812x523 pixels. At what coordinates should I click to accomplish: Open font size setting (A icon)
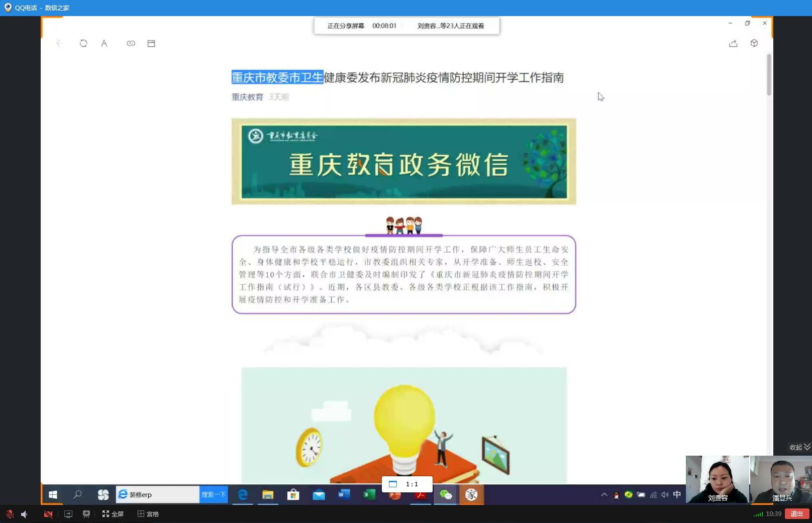pos(104,44)
